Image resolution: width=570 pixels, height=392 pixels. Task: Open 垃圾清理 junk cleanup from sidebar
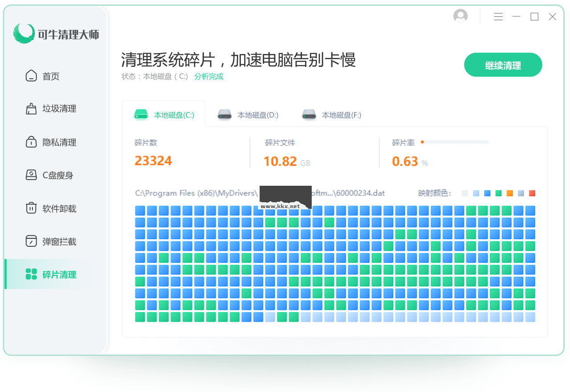coord(31,109)
